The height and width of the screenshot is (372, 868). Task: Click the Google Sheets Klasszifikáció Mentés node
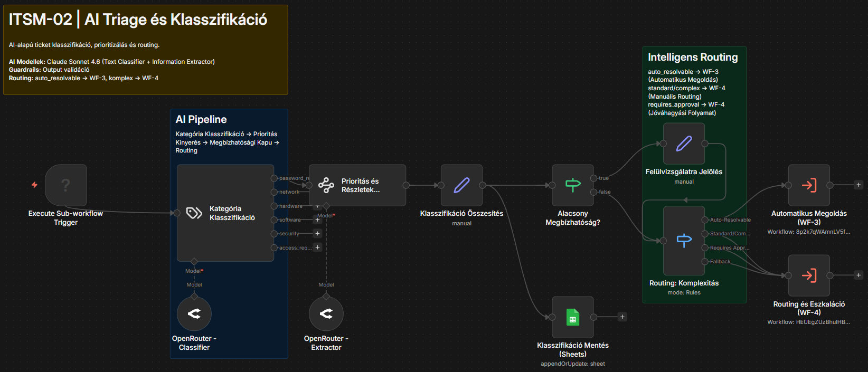tap(572, 317)
